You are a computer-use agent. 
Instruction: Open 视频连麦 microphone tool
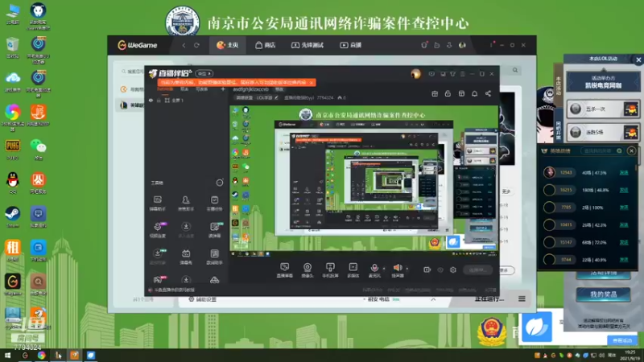[158, 230]
